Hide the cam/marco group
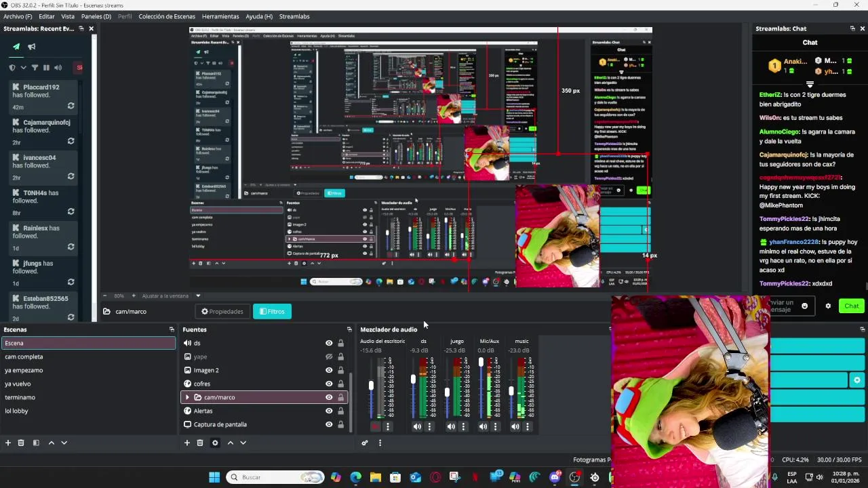The width and height of the screenshot is (868, 488). 329,397
